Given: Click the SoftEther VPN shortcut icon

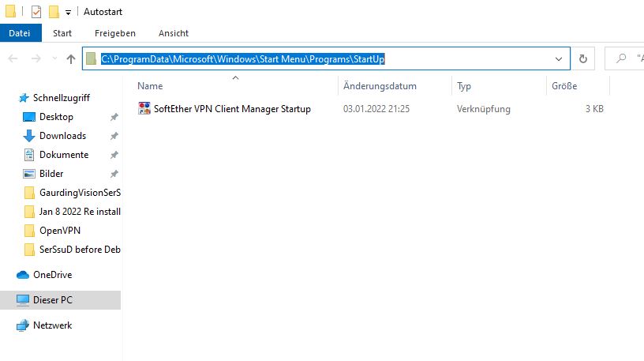Looking at the screenshot, I should (x=144, y=108).
